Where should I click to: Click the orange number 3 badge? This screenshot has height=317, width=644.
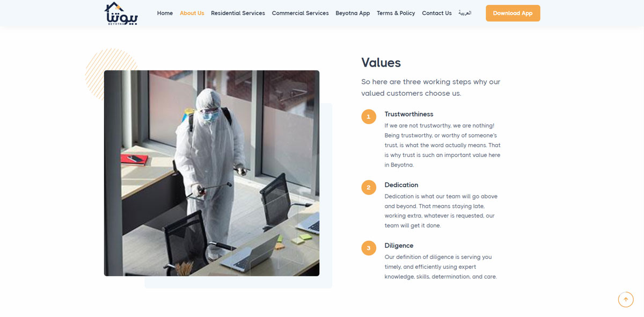(369, 248)
